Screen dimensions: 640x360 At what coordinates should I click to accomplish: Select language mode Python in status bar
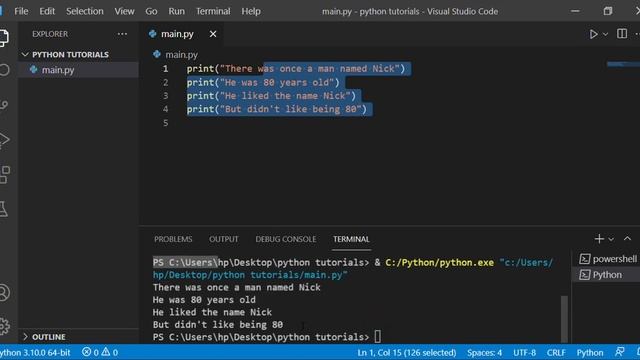[590, 352]
